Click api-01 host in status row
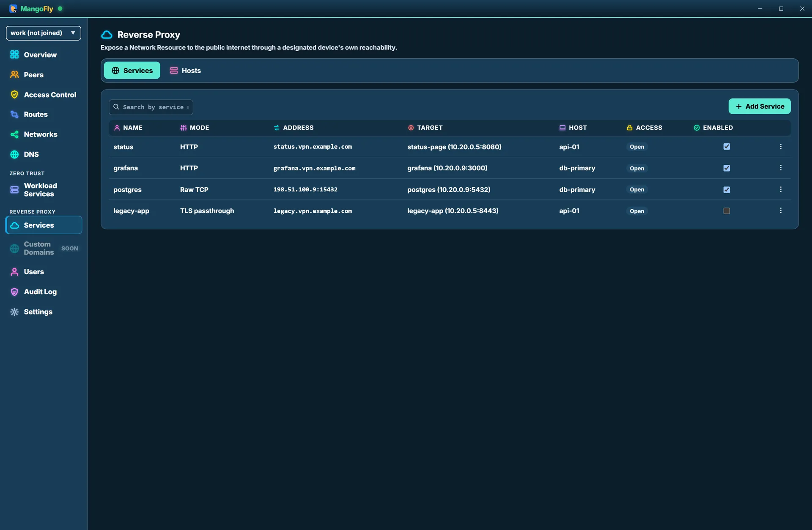The width and height of the screenshot is (812, 530). (x=569, y=147)
